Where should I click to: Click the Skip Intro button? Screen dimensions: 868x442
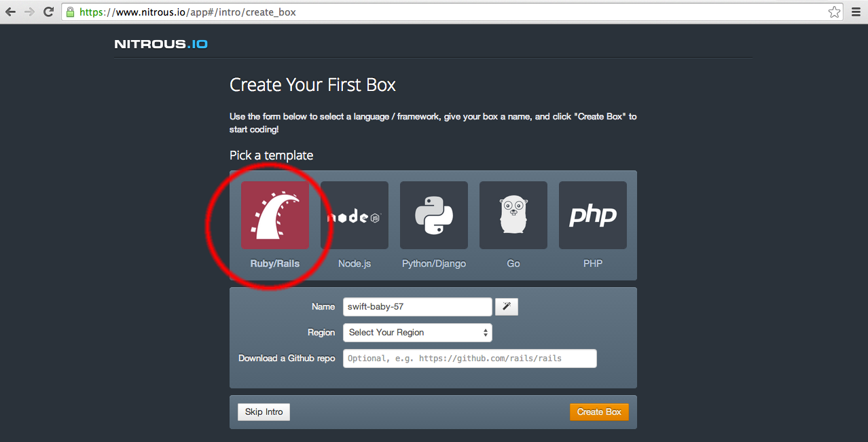pyautogui.click(x=264, y=412)
